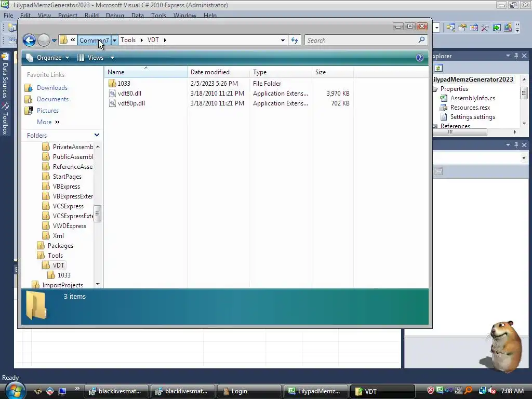Click the folder tree scrollbar thumb

[97, 214]
